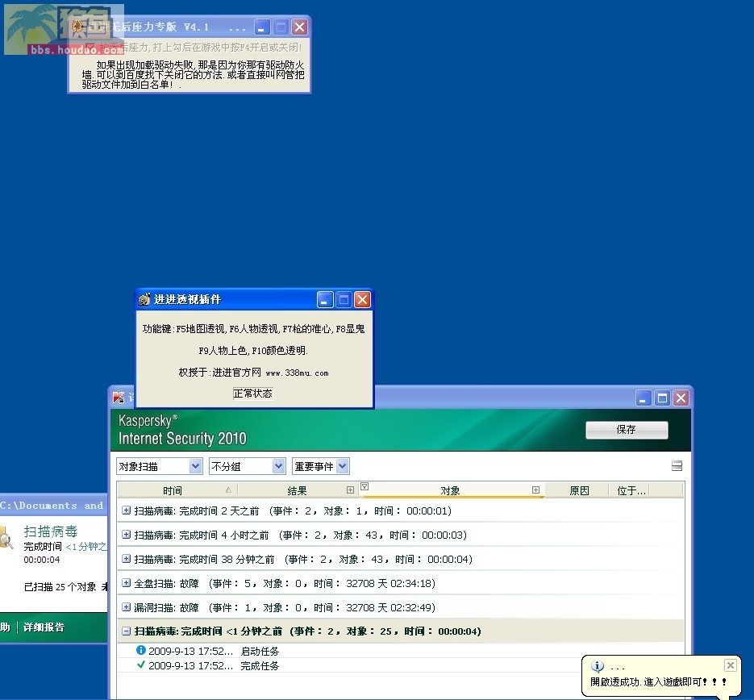Minimize the Kaspersky report window
This screenshot has height=700, width=754.
644,398
